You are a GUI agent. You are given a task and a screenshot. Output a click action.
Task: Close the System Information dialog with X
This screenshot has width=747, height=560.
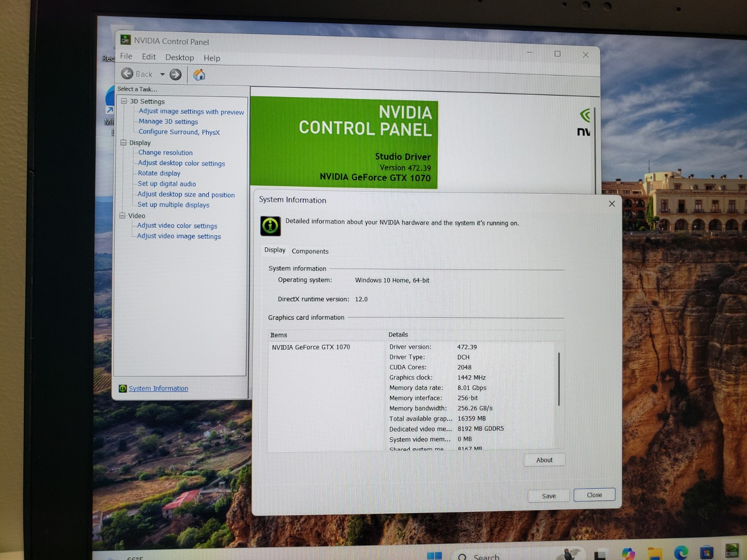(x=612, y=204)
